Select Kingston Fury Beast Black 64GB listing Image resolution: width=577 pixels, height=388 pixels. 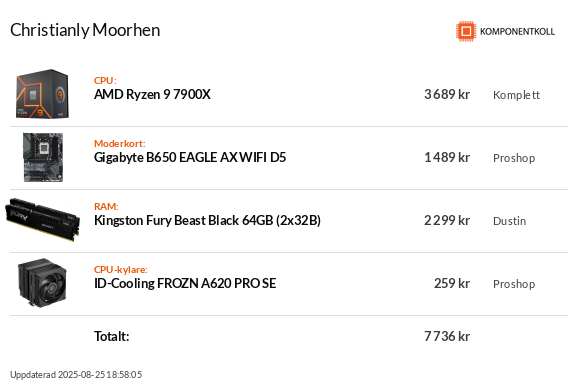(207, 221)
